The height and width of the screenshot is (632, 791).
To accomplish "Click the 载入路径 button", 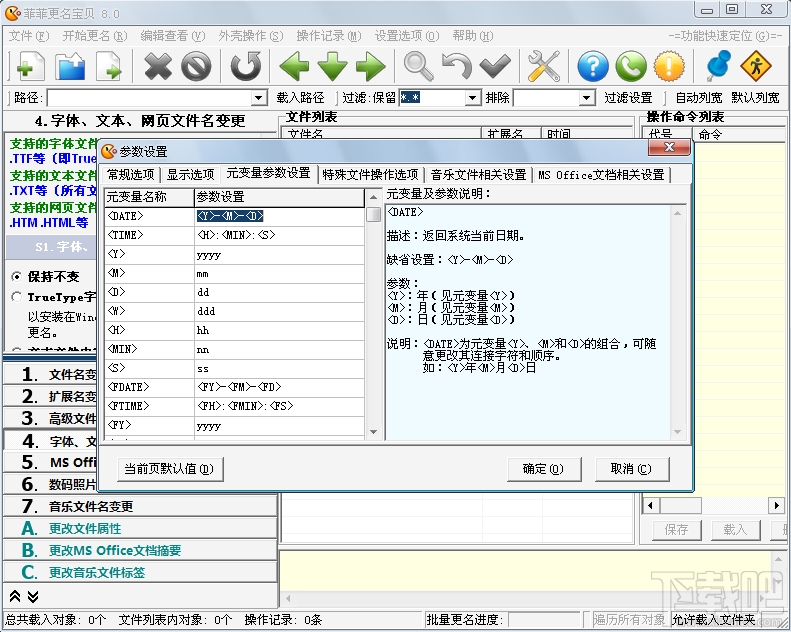I will 300,97.
